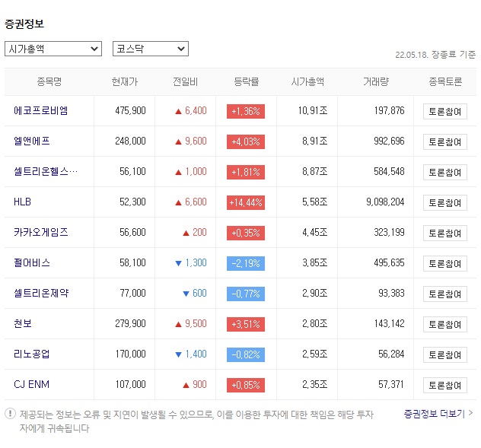Click the -0.77% change badge
The image size is (481, 448).
tap(246, 294)
